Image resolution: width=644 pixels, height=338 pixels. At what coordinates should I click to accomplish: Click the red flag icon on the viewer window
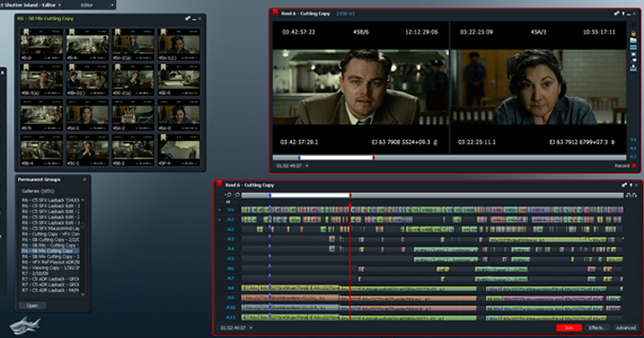(x=275, y=13)
